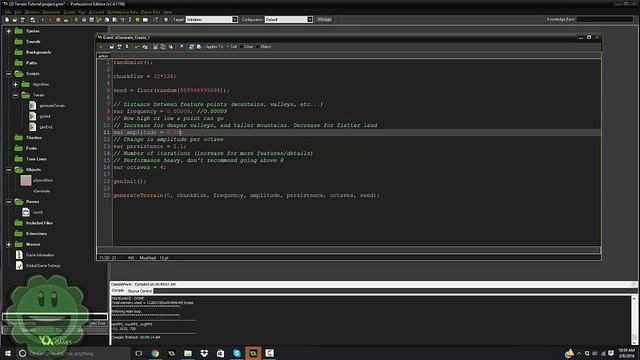Run the game with the green arrow
Screen dimensions: 640x360
pos(42,20)
